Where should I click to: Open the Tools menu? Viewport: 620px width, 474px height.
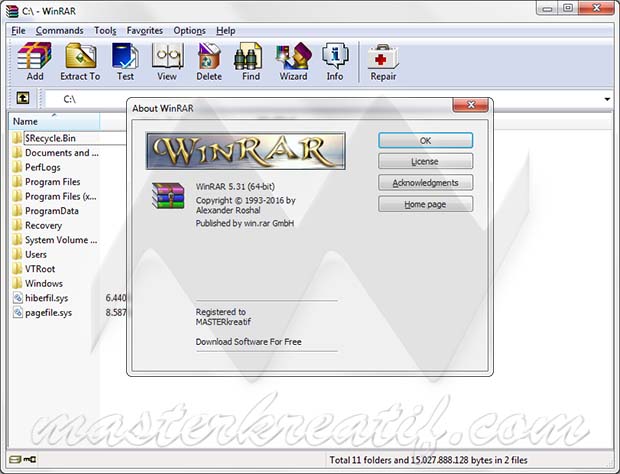click(105, 30)
